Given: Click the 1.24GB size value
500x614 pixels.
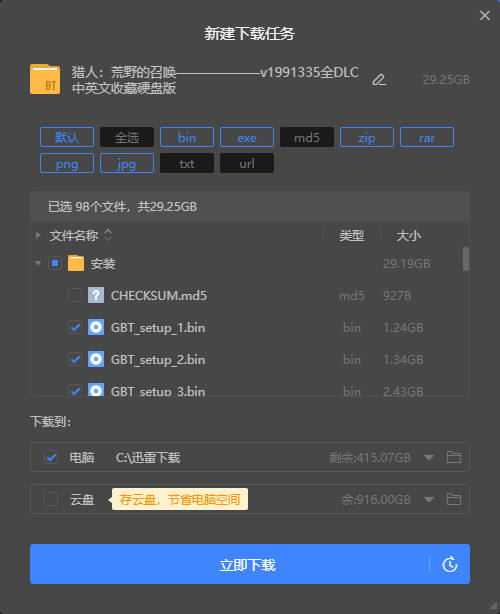Looking at the screenshot, I should point(403,328).
